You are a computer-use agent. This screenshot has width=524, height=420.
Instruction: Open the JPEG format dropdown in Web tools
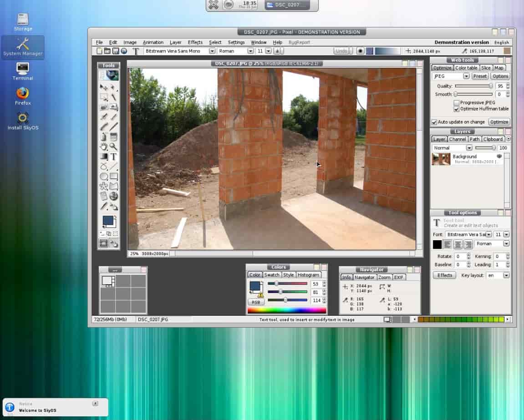coord(466,76)
